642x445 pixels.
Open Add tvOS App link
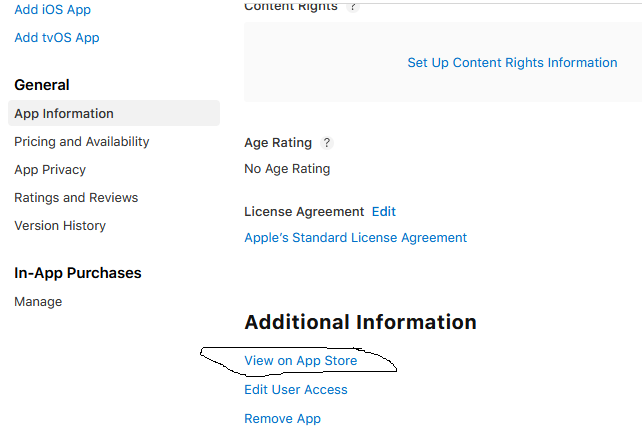click(x=57, y=38)
